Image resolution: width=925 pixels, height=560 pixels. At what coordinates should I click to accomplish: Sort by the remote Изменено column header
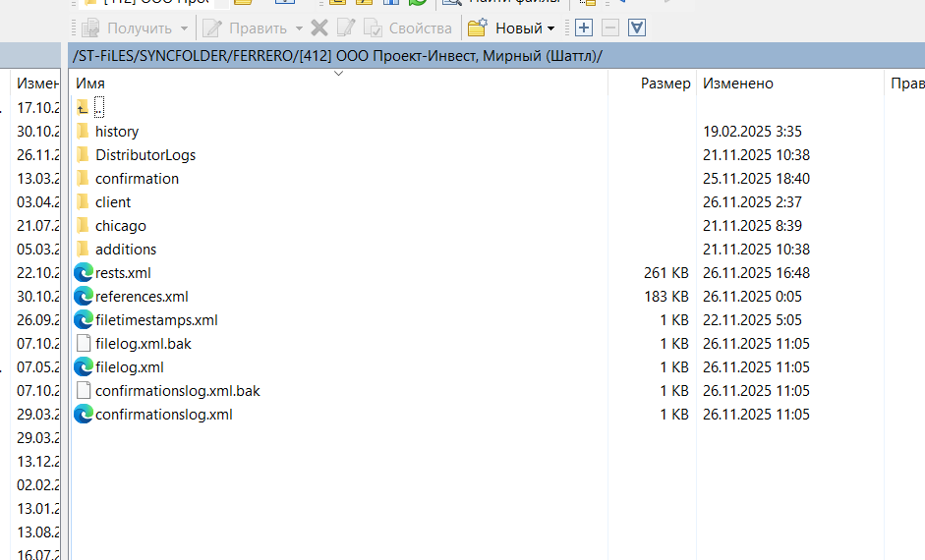point(738,84)
